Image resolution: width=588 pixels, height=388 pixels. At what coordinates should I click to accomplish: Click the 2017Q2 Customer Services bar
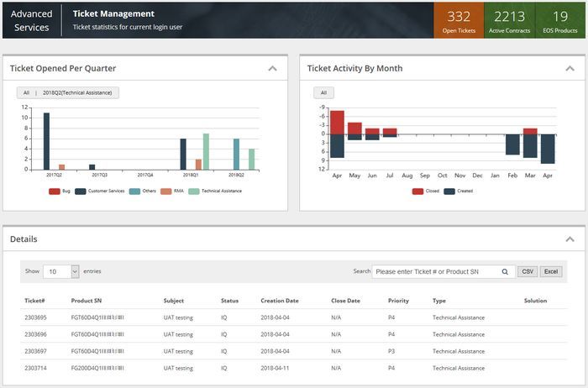click(x=46, y=141)
